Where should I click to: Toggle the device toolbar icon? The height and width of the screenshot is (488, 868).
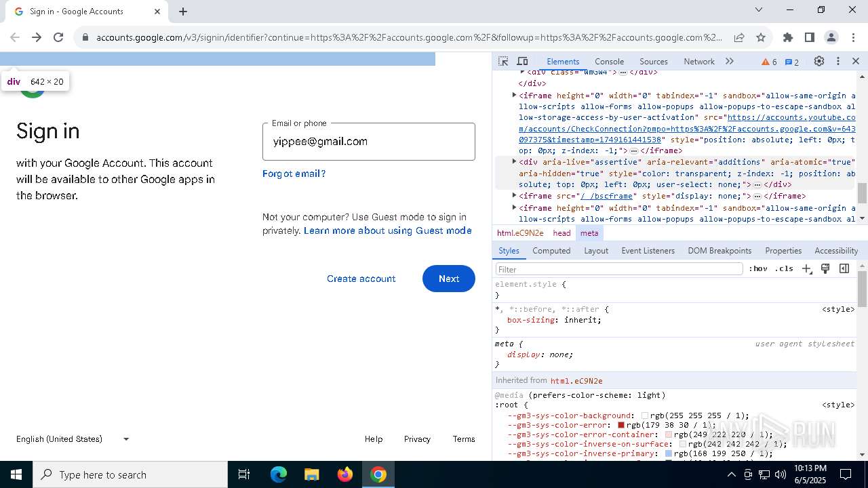click(x=522, y=61)
